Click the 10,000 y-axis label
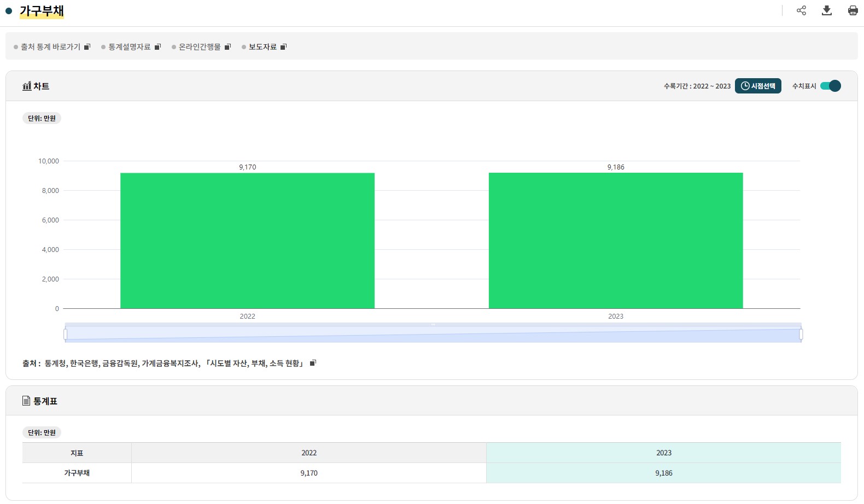 49,161
